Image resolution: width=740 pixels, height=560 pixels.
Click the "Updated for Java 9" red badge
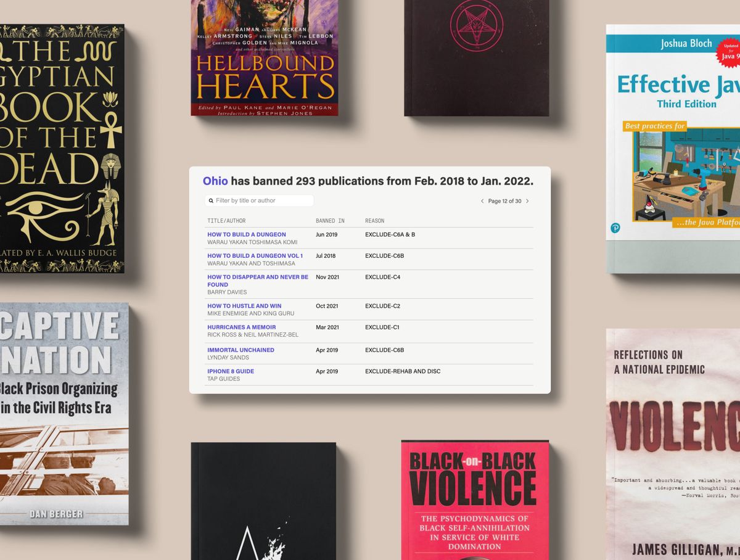coord(730,53)
